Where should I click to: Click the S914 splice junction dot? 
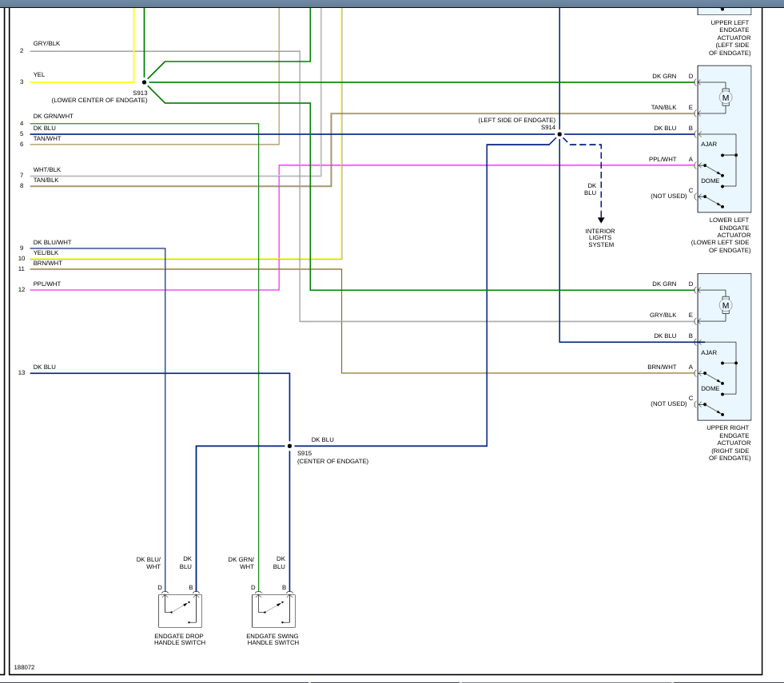point(559,134)
